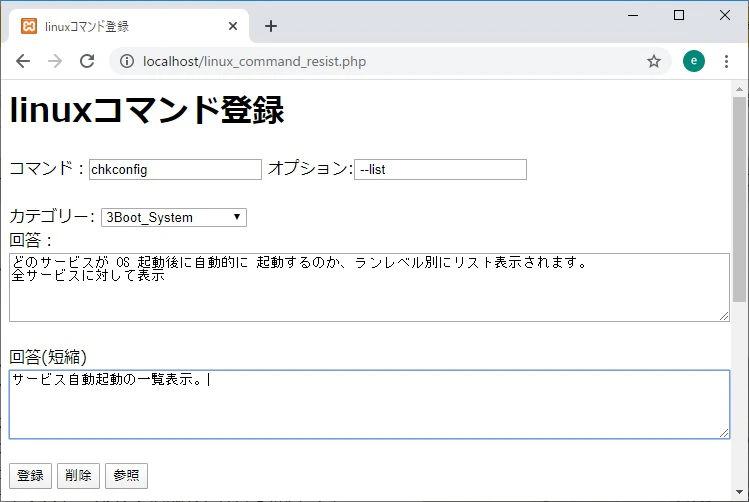This screenshot has width=749, height=502.
Task: Click the 参照 button
Action: [126, 476]
